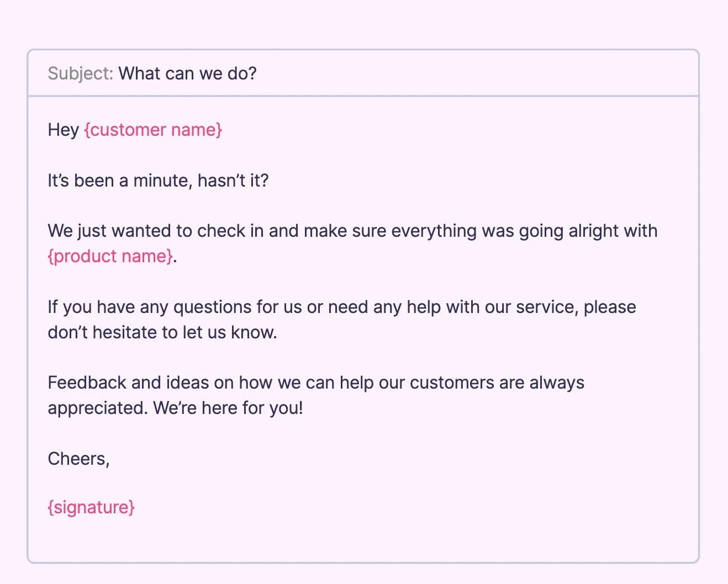
Task: Click the {signature} placeholder
Action: [x=91, y=507]
